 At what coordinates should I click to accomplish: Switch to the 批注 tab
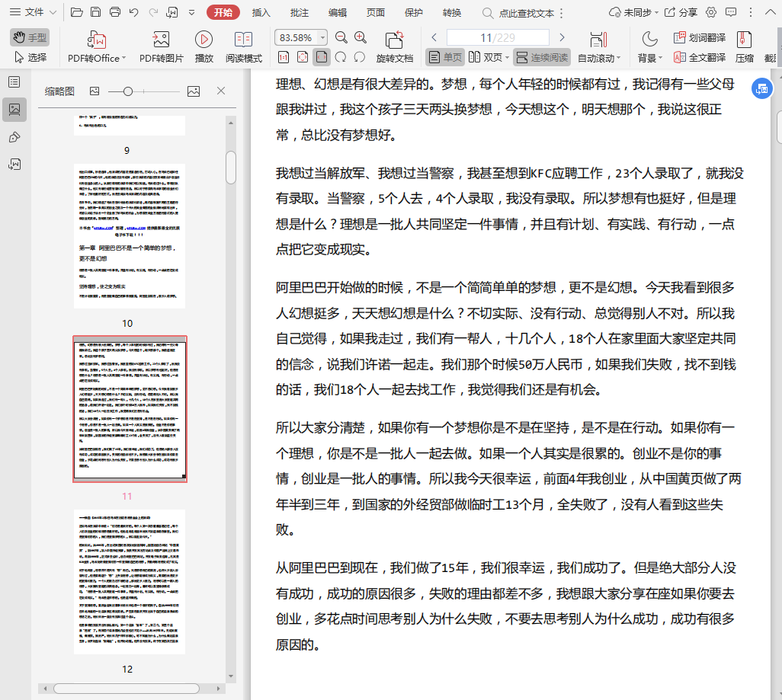300,12
